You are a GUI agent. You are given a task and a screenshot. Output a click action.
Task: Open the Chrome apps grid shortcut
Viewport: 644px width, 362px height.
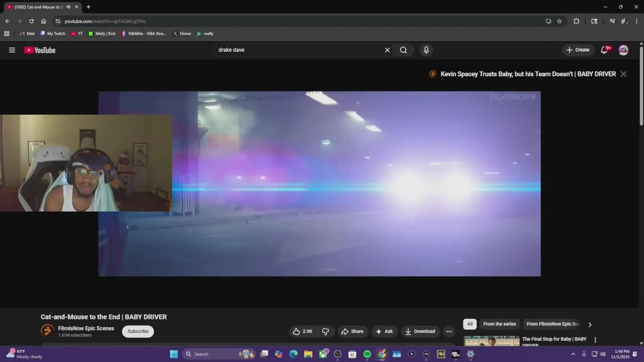(x=7, y=34)
